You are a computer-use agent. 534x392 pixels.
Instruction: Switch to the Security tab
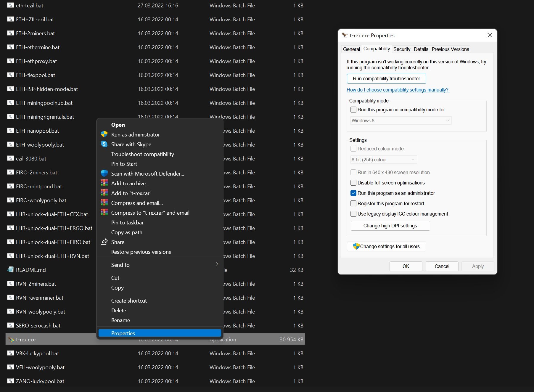(x=402, y=49)
